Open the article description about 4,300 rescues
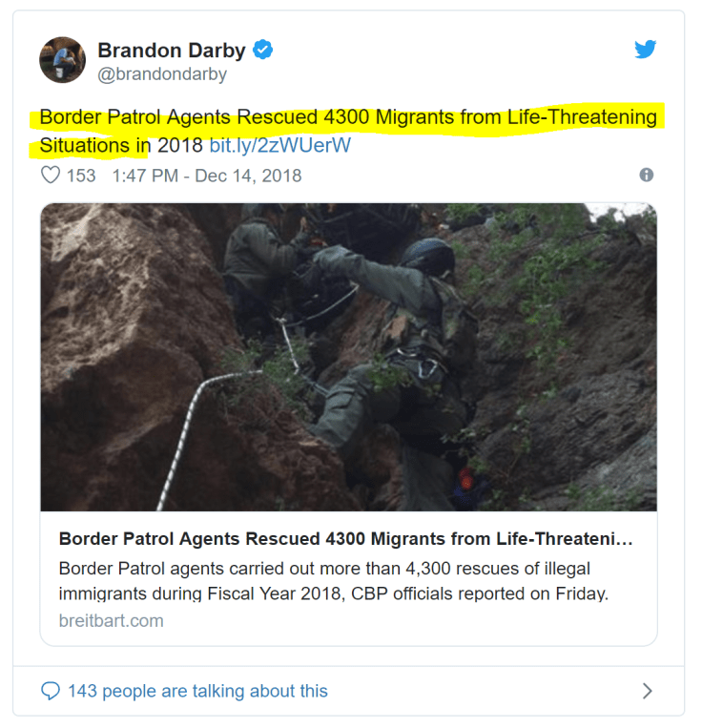 (x=334, y=581)
